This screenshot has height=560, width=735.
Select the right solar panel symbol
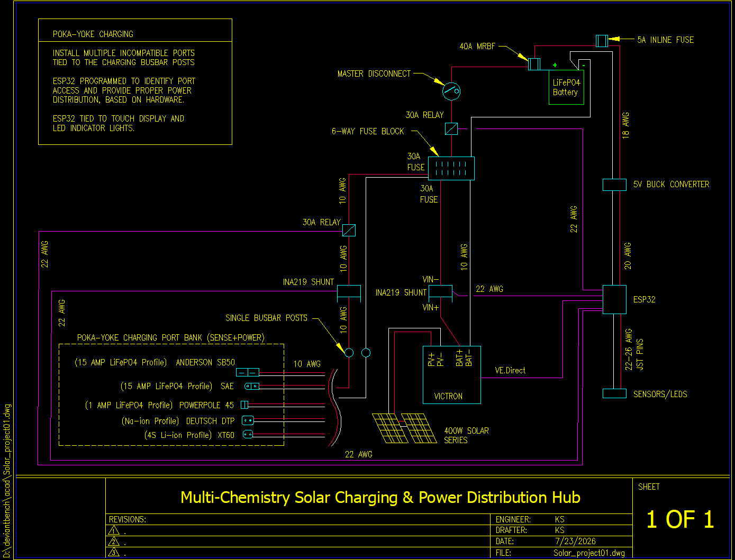[x=419, y=428]
